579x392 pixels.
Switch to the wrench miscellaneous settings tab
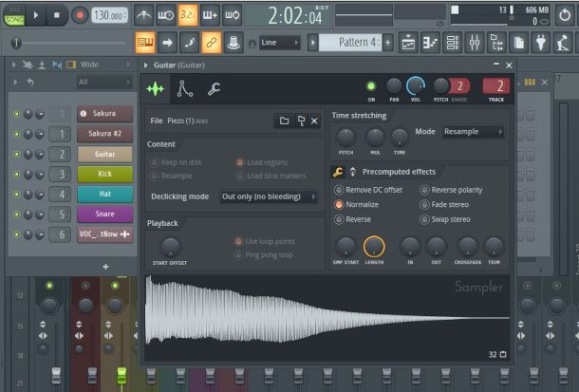click(x=214, y=89)
